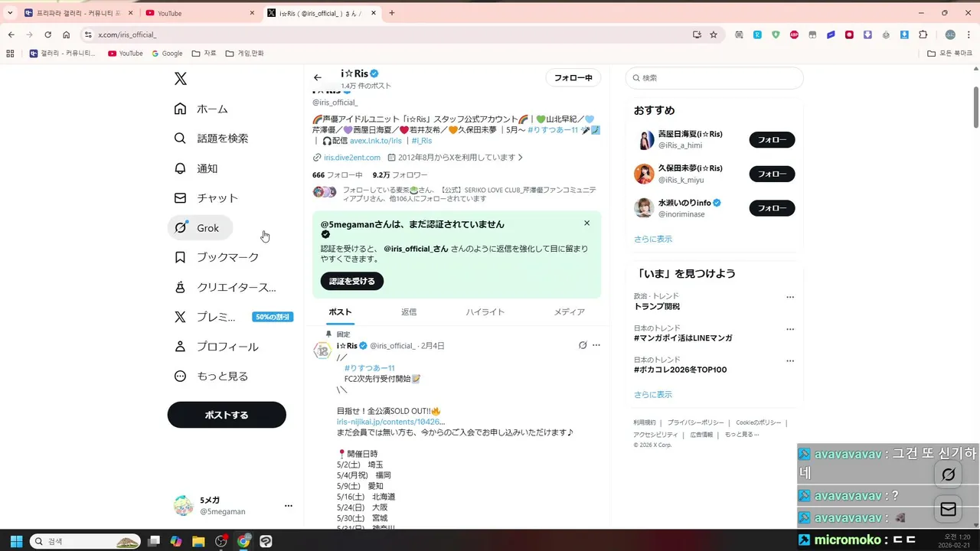Open options for #マンガポイ活はLINEマンガ trend
The height and width of the screenshot is (551, 980).
(x=790, y=329)
